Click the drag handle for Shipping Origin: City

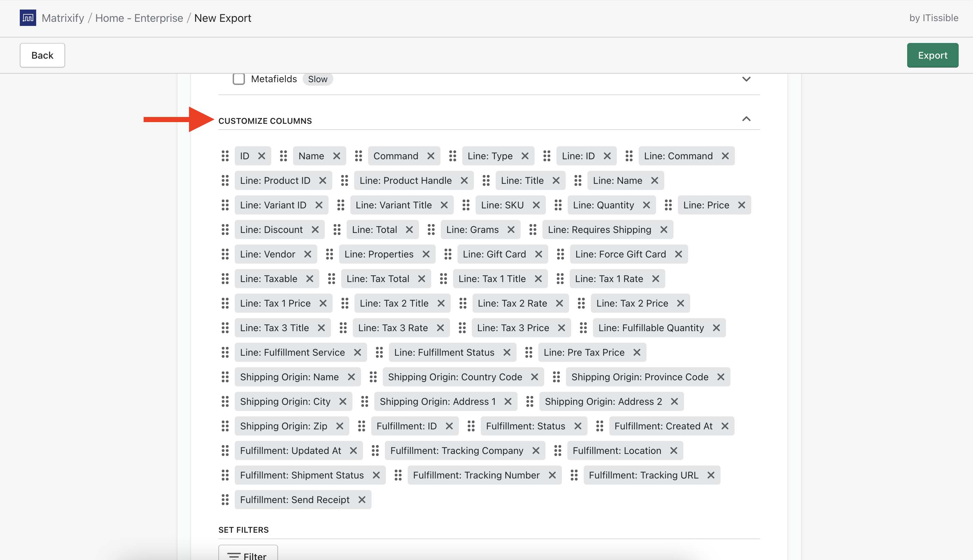click(x=225, y=401)
